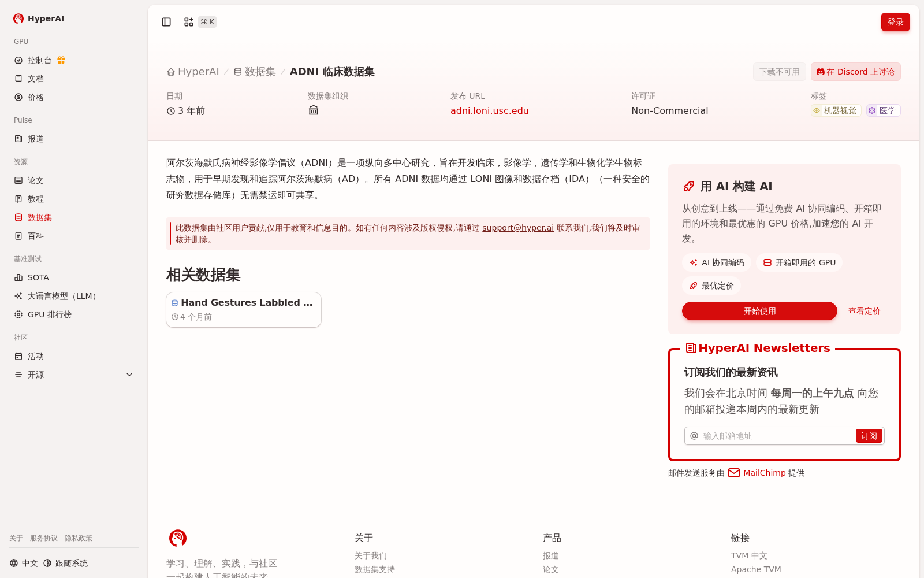Open 关于我们 footer link
The image size is (924, 578).
click(371, 555)
